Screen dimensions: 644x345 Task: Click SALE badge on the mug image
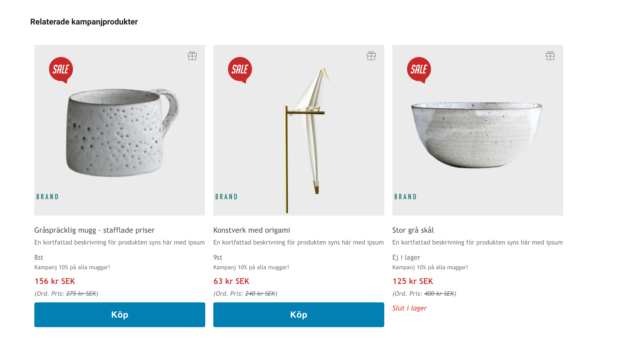click(61, 70)
